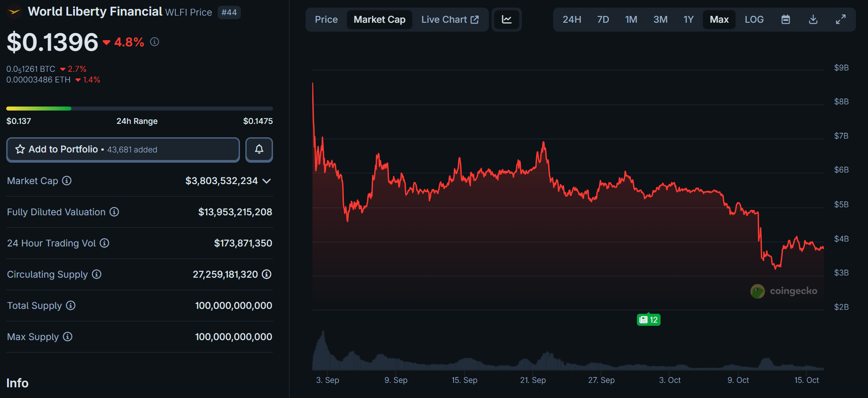Select the 24H time range

pyautogui.click(x=571, y=20)
